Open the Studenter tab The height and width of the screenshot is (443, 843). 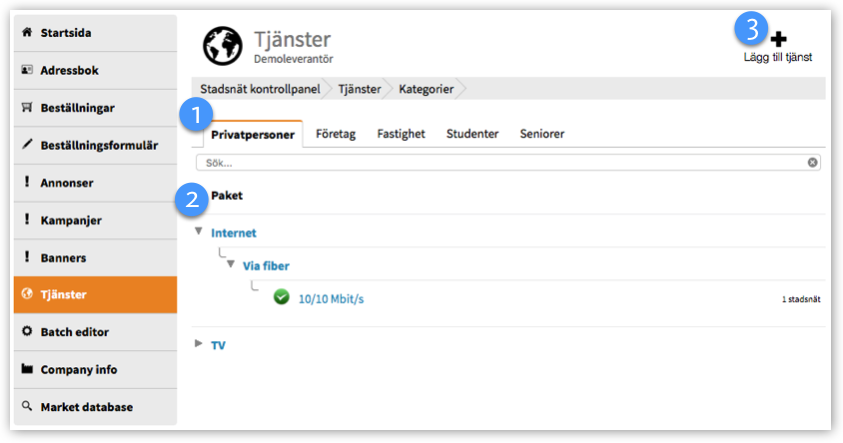[x=472, y=134]
